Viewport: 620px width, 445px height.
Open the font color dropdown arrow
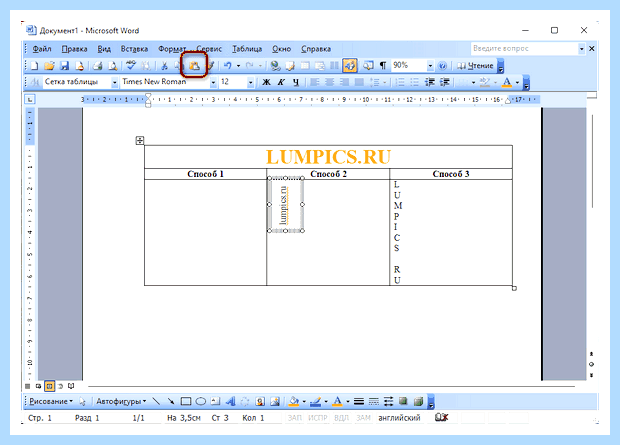(517, 82)
